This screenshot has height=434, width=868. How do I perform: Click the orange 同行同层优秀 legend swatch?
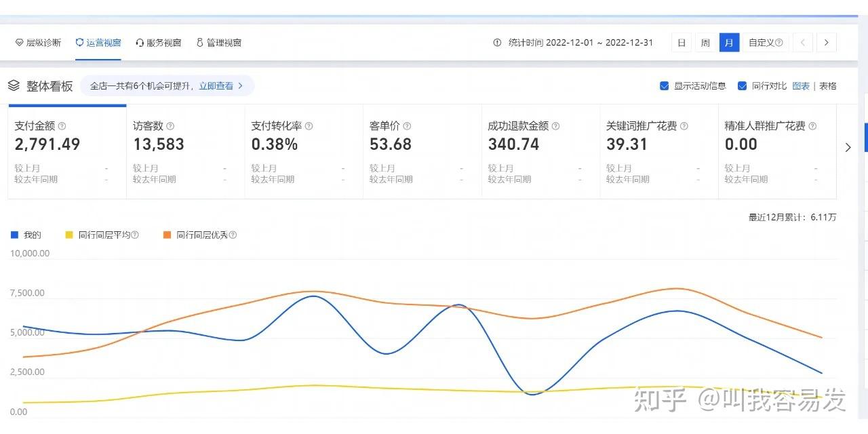[x=167, y=235]
